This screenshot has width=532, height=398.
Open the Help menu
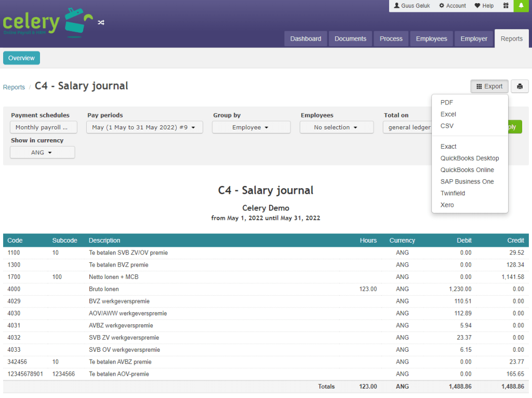[x=484, y=6]
